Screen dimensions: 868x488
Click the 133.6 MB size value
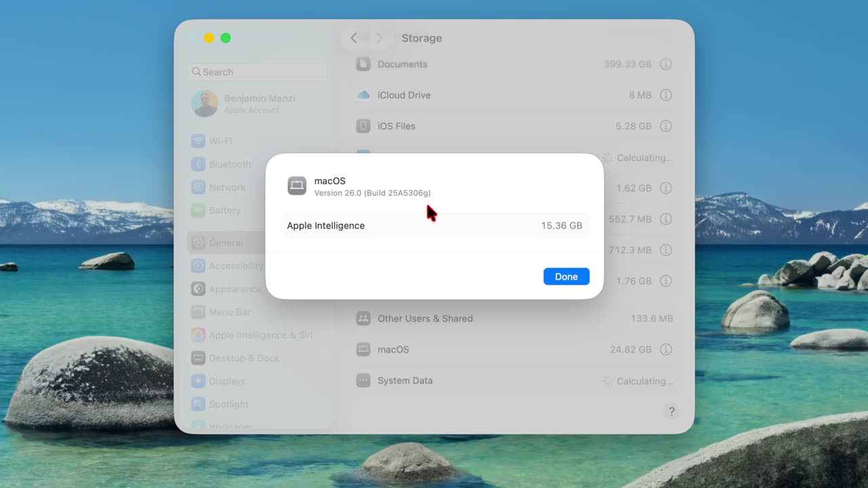[x=652, y=319]
